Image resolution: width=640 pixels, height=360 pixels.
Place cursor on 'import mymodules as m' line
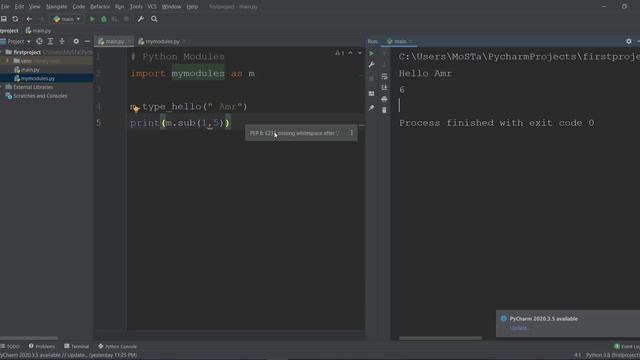point(192,73)
